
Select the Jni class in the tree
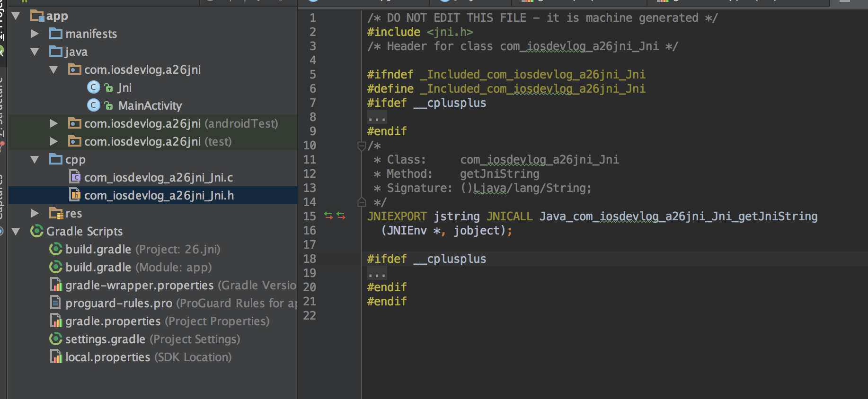(125, 88)
